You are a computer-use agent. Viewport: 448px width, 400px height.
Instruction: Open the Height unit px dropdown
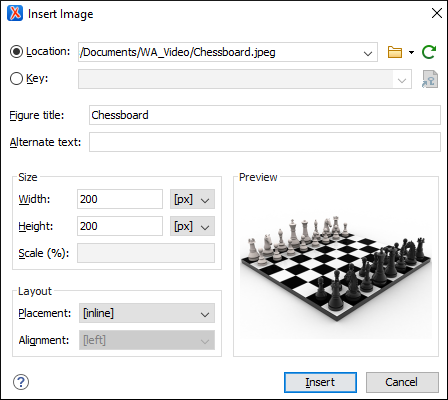(192, 226)
